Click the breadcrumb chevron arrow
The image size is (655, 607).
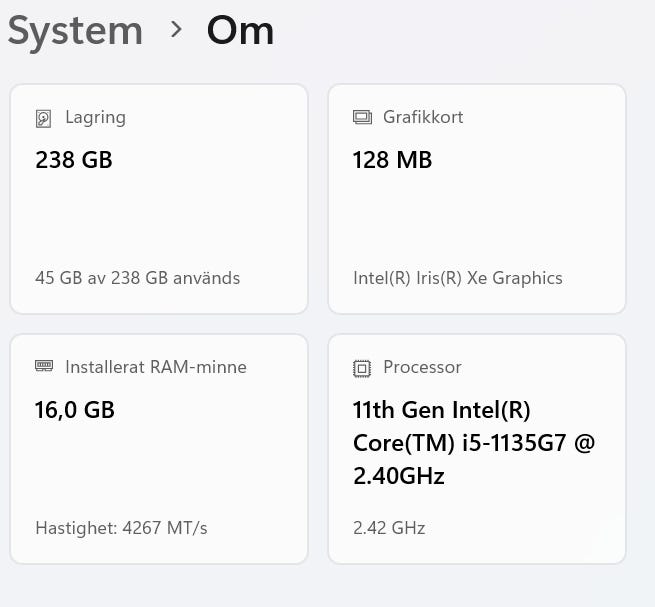point(177,30)
